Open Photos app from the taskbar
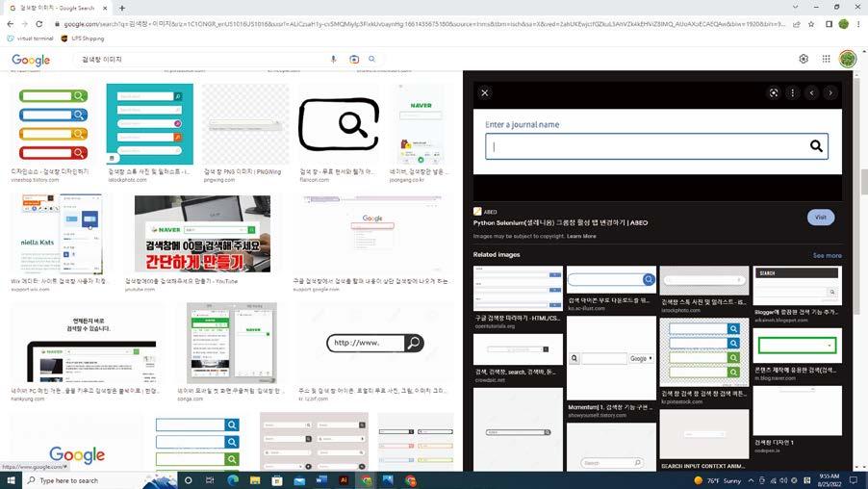 tap(388, 480)
